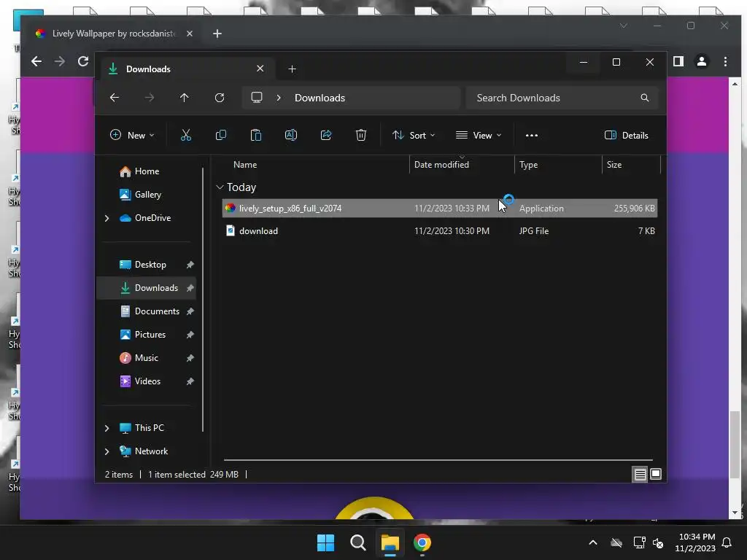The height and width of the screenshot is (560, 747).
Task: Open Videos quick access folder
Action: [x=147, y=381]
